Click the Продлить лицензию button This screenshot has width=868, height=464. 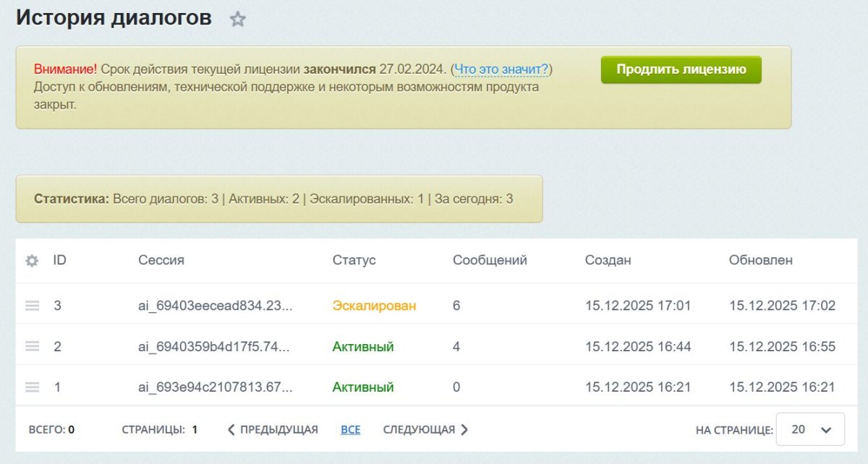pos(681,70)
